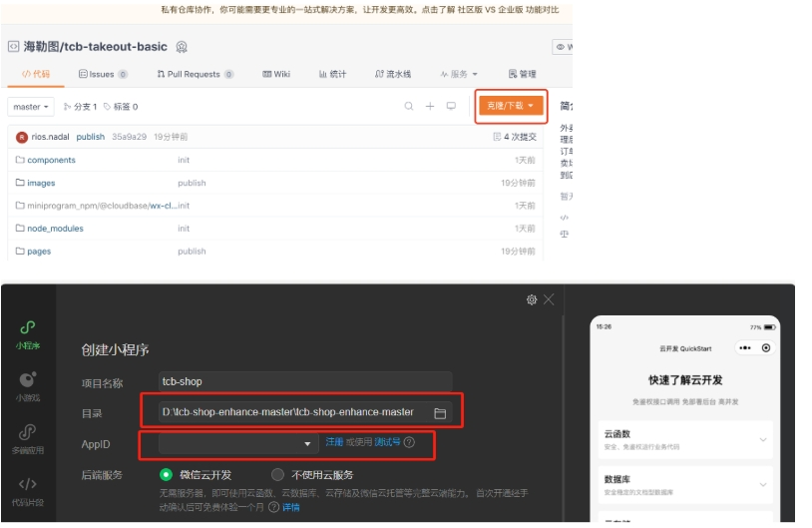Click the help icon beside 详情
812x528 pixels.
[x=274, y=507]
